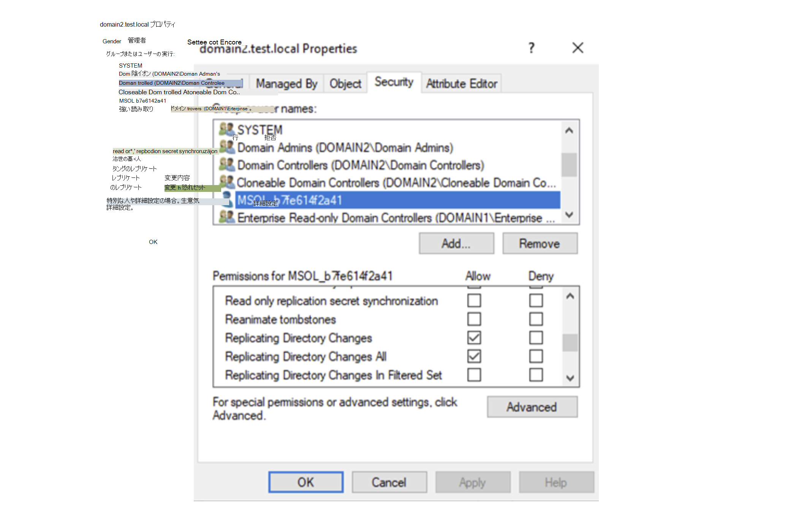Switch to the Attribute Editor tab

pos(461,84)
